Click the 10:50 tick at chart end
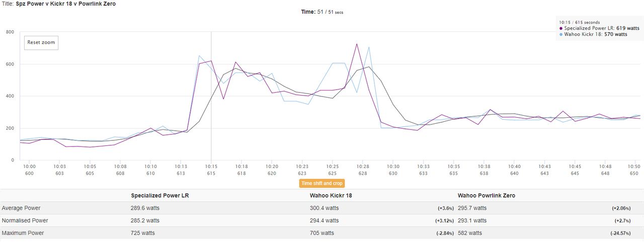This screenshot has height=245, width=644. [635, 166]
